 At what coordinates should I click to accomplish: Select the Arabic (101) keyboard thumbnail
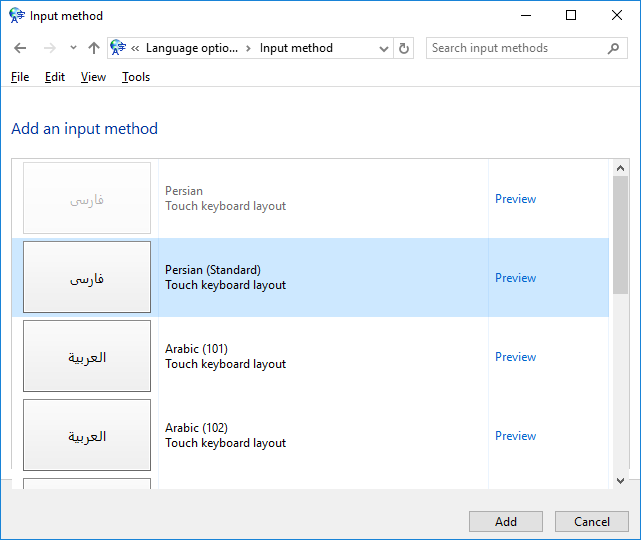pos(87,357)
